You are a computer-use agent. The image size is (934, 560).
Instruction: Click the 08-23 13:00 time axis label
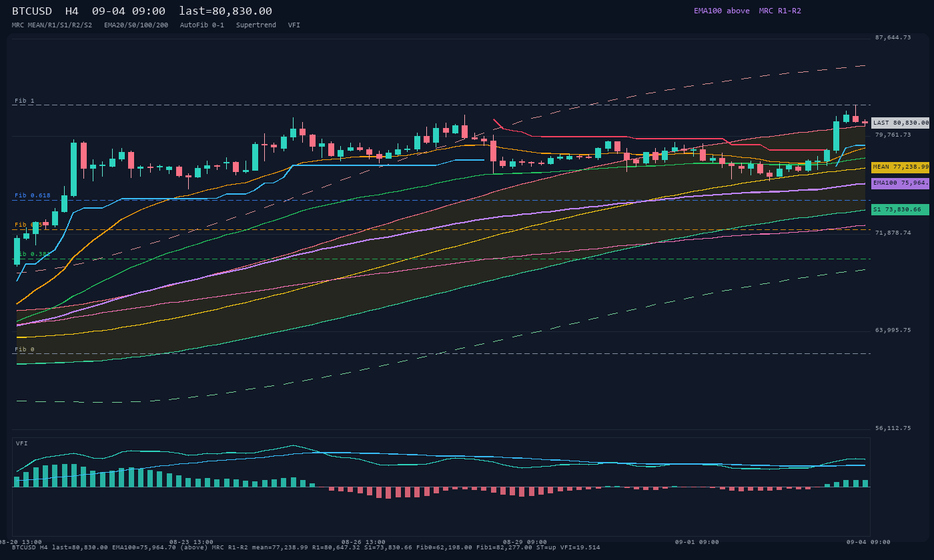coord(191,542)
